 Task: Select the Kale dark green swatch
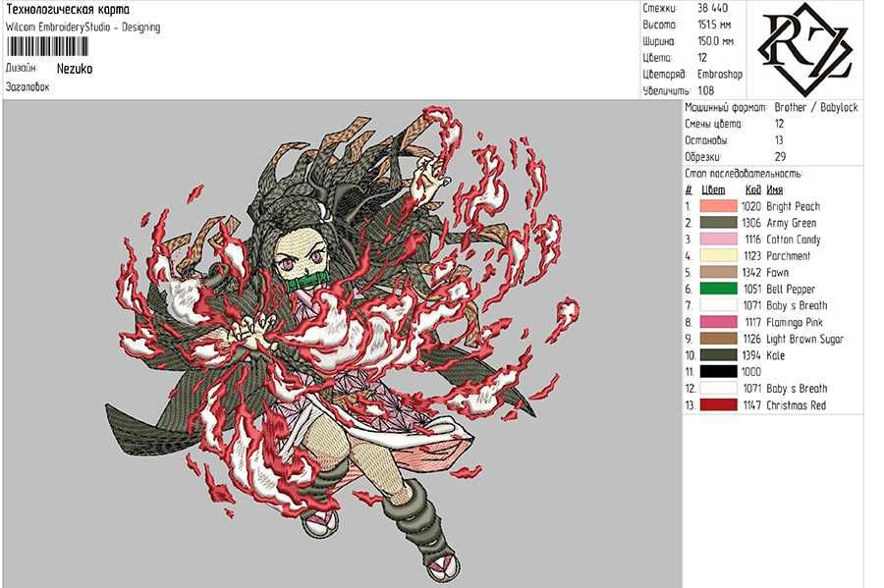click(718, 355)
